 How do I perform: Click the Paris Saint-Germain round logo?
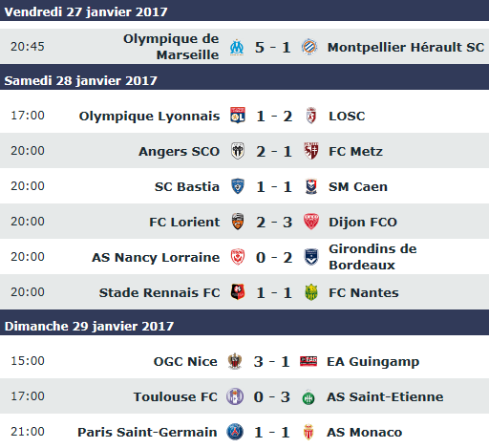coord(235,432)
